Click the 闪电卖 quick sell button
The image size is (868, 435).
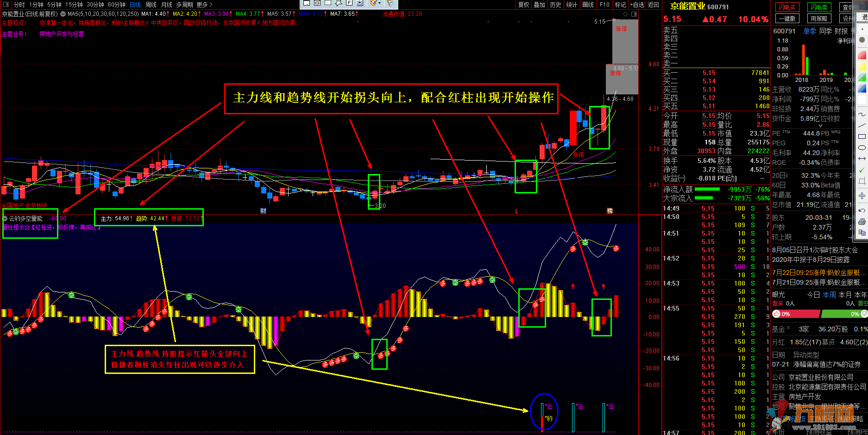819,7
